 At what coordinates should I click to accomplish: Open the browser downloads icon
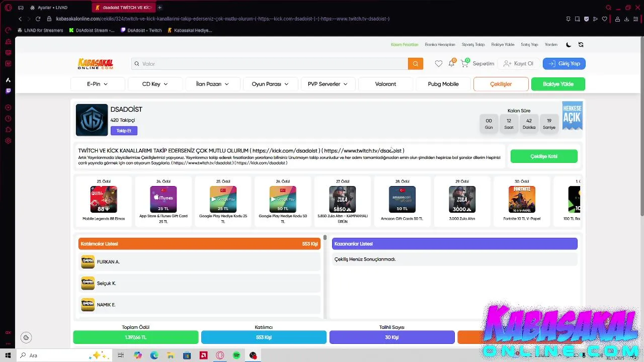[626, 19]
